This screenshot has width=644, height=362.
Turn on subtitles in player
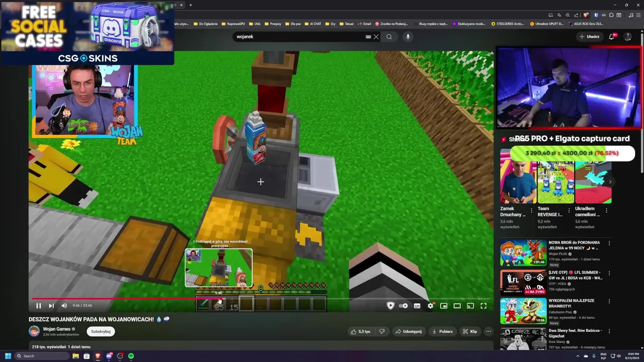tap(417, 306)
